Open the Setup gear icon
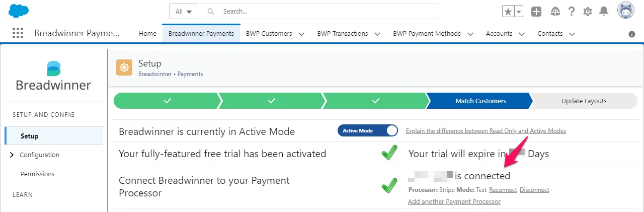This screenshot has height=212, width=644. point(588,12)
